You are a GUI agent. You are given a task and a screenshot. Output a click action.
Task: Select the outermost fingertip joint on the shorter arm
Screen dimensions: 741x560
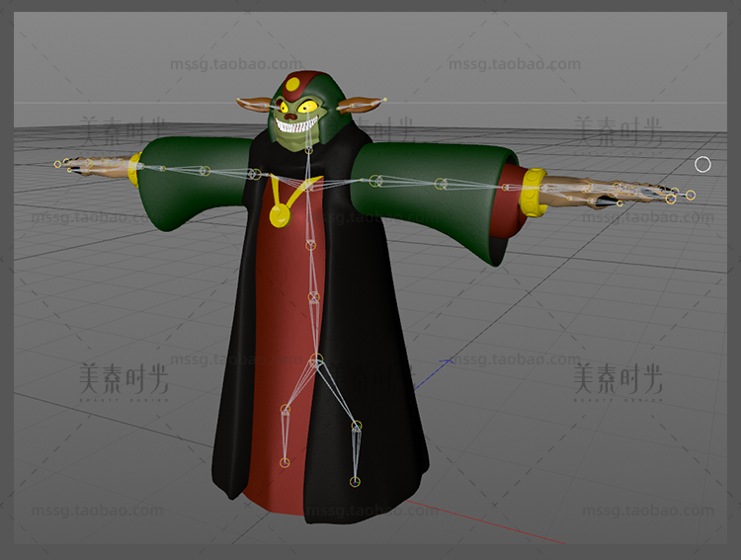tap(57, 164)
